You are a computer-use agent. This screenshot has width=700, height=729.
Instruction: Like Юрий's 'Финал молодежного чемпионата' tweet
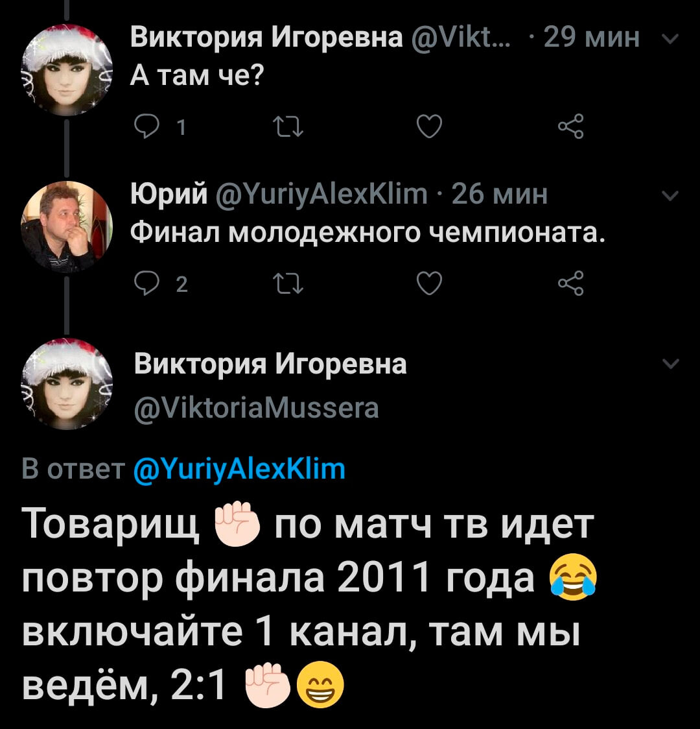point(429,283)
